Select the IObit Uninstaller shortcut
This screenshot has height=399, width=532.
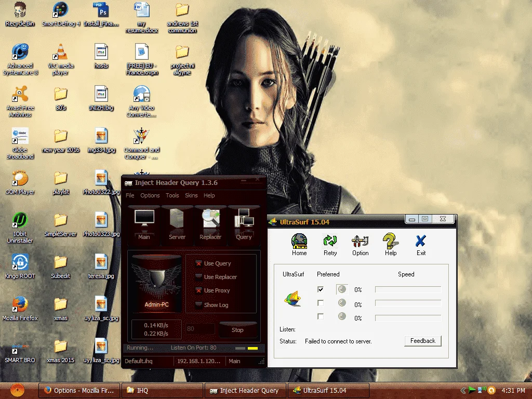click(20, 228)
